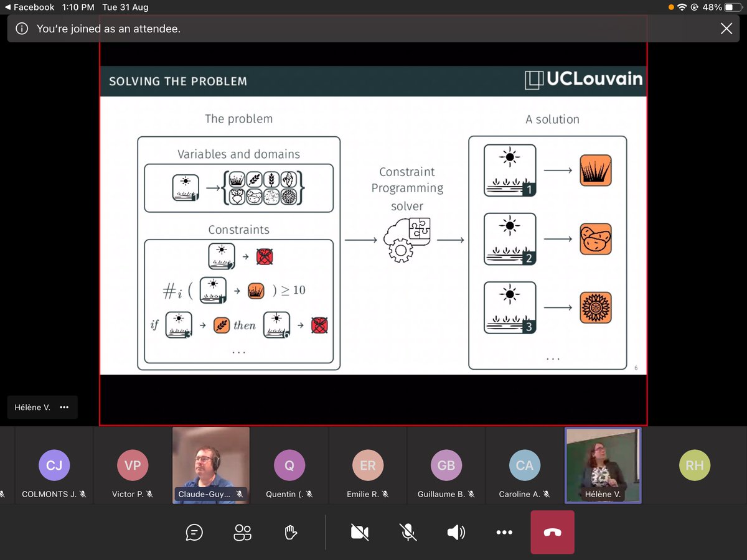Click the info icon in banner
This screenshot has width=747, height=560.
tap(22, 29)
